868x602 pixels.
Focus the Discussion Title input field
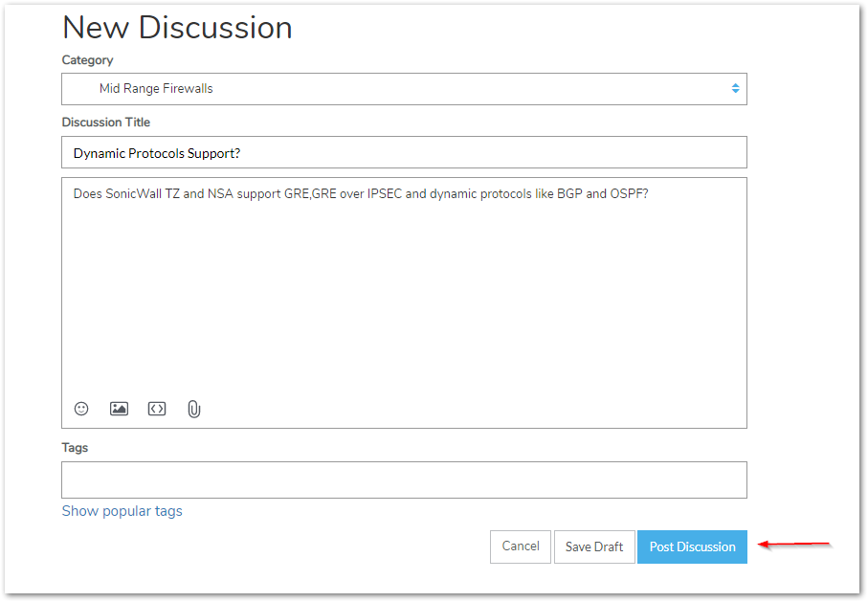pos(404,152)
